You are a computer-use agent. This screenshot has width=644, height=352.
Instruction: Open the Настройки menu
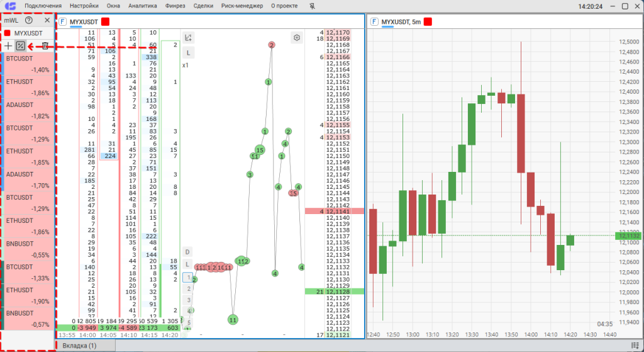click(84, 6)
